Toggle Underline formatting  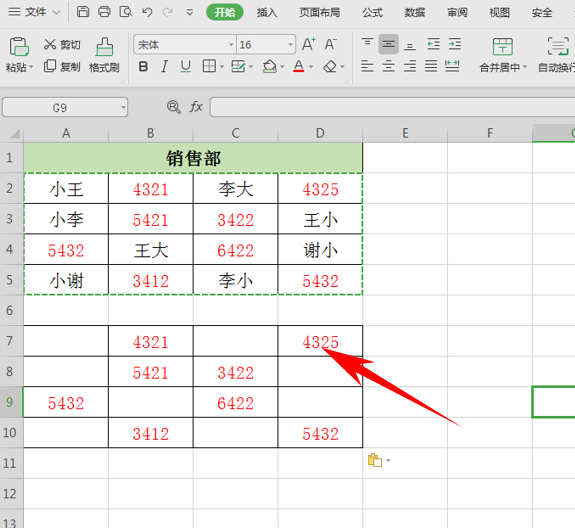click(x=186, y=67)
